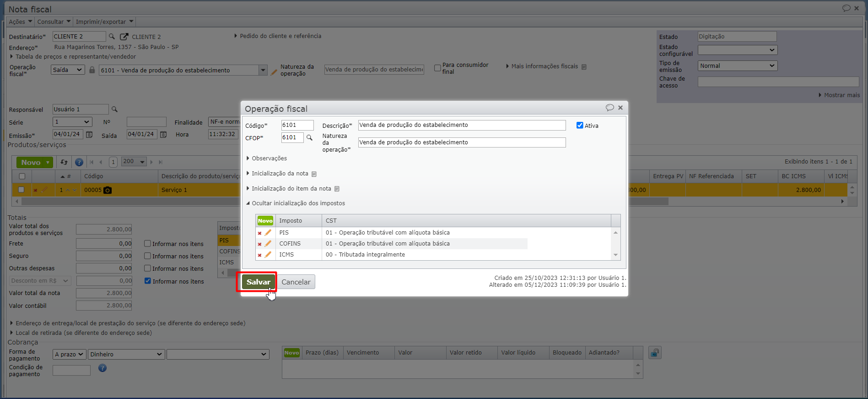Open the Ações menu
The image size is (868, 399).
[x=21, y=22]
